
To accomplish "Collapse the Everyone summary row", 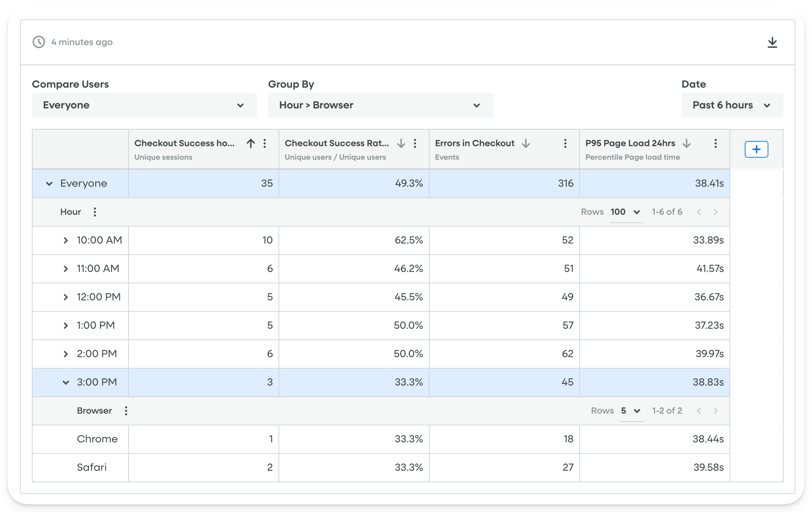I will [49, 183].
